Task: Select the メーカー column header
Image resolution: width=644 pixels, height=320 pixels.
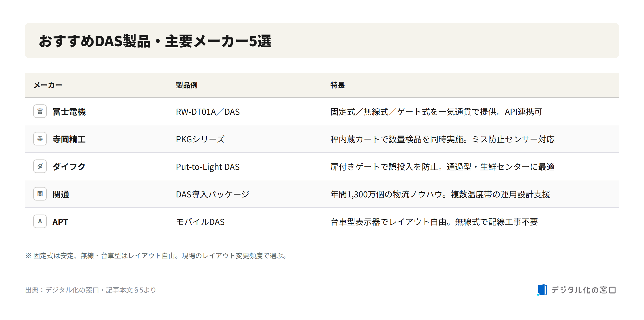Action: [48, 85]
